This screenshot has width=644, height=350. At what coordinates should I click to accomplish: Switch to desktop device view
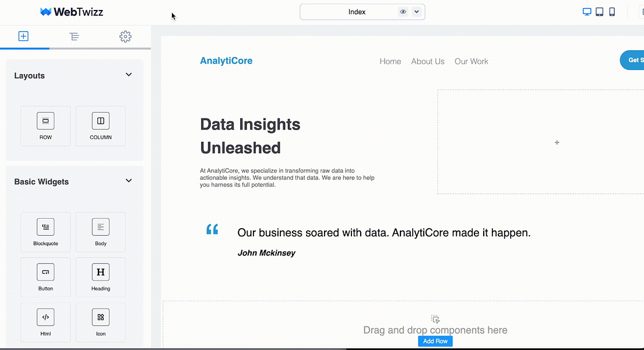pos(587,12)
